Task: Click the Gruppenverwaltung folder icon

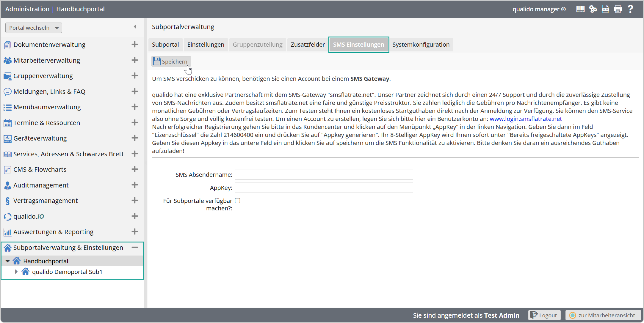Action: pos(7,76)
